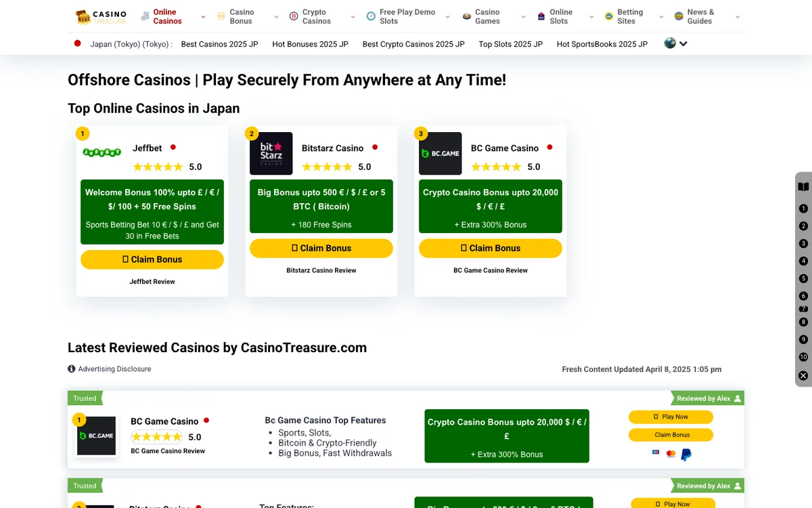Click the Jeffbet logo image

pos(101,152)
